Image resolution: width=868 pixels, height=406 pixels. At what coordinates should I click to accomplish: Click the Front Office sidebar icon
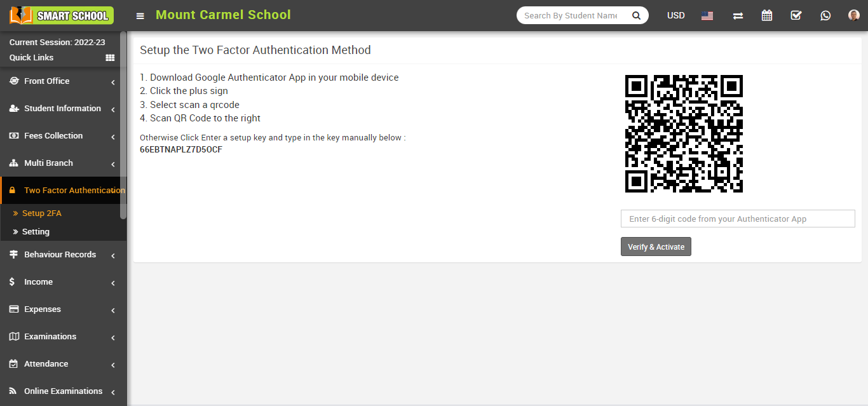[x=14, y=81]
